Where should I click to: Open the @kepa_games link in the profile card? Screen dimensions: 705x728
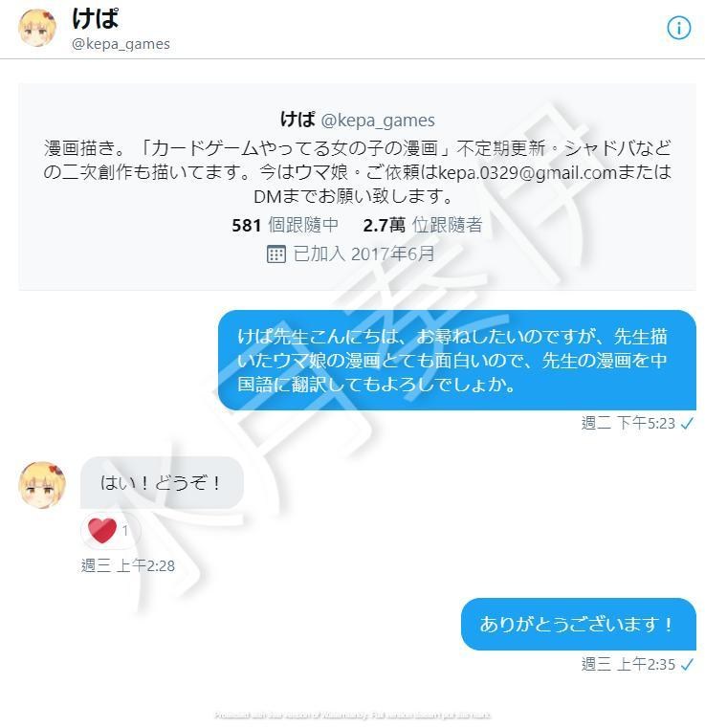point(378,121)
